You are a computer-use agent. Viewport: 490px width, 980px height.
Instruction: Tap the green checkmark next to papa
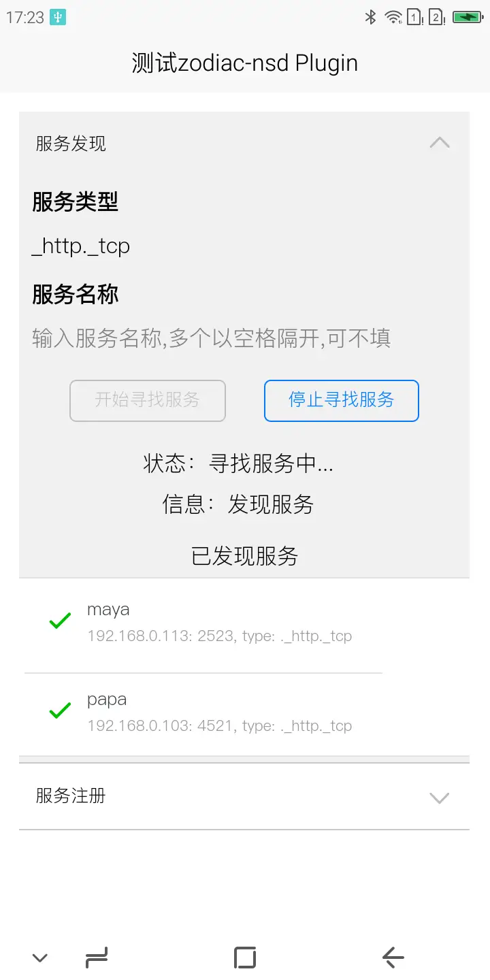[60, 710]
